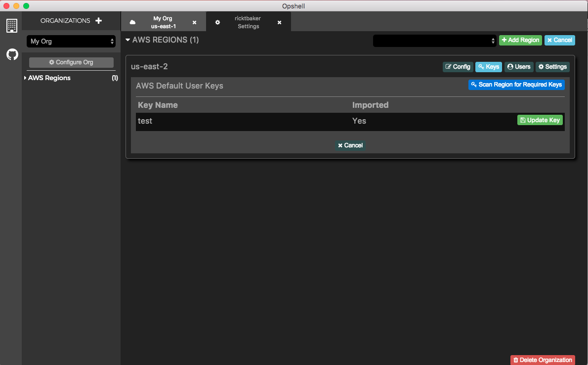Screen dimensions: 588x365
Task: Open Users for us-east-2
Action: click(519, 67)
